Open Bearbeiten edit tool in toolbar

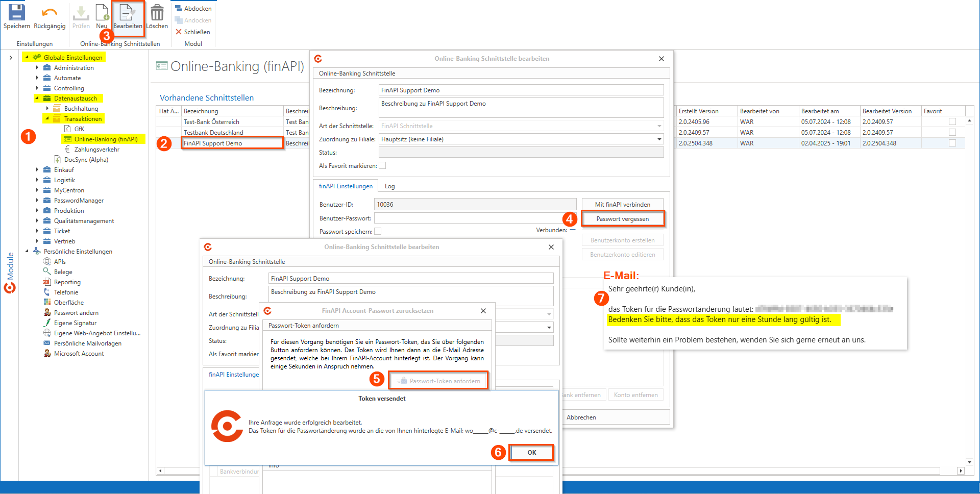(x=128, y=16)
